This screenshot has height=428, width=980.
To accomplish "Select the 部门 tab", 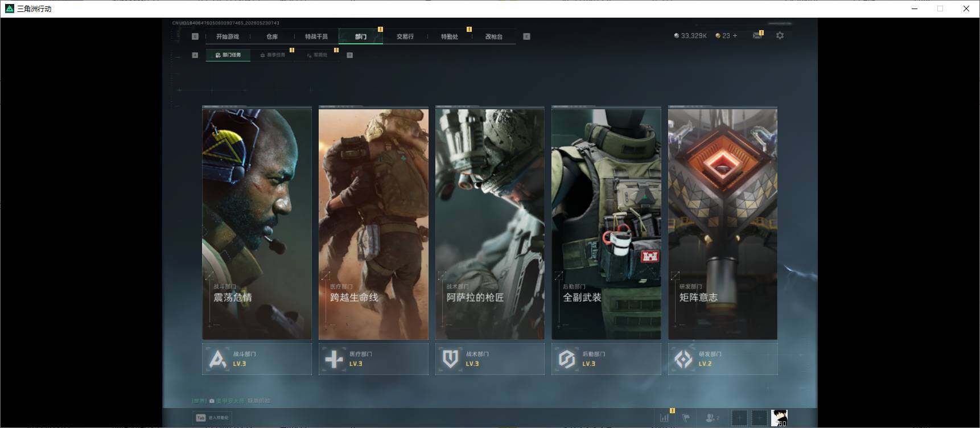I will (361, 36).
